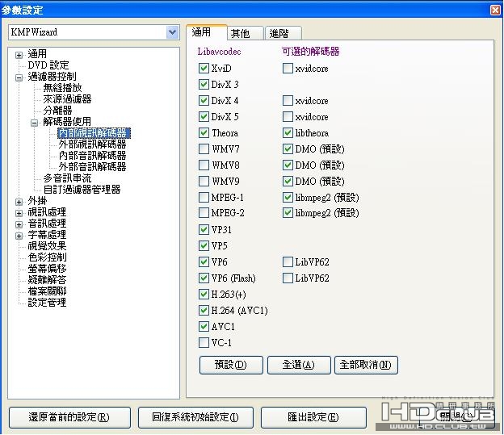504x435 pixels.
Task: Expand the 音訊處理 tree node
Action: pos(19,224)
